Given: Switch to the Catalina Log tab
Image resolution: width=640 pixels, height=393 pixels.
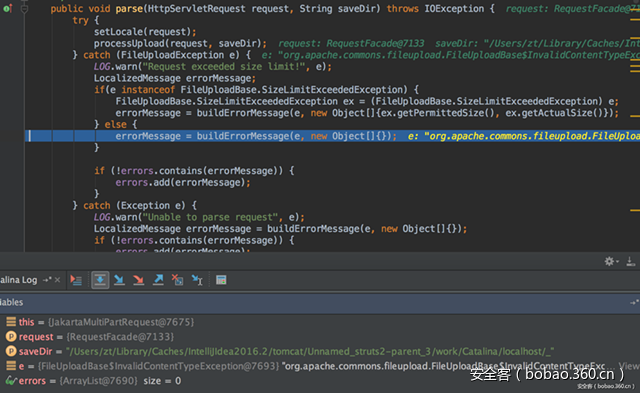Looking at the screenshot, I should pyautogui.click(x=18, y=280).
